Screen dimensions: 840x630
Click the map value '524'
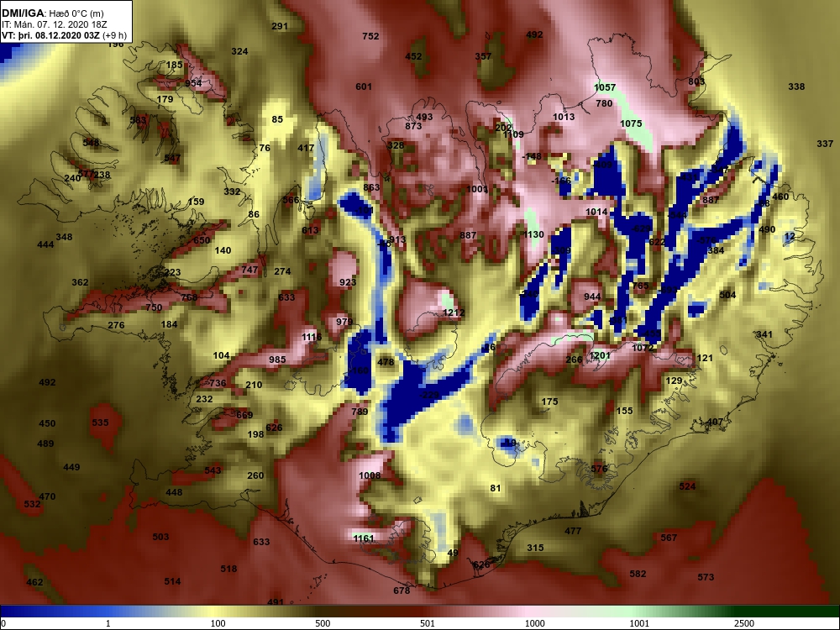point(687,486)
